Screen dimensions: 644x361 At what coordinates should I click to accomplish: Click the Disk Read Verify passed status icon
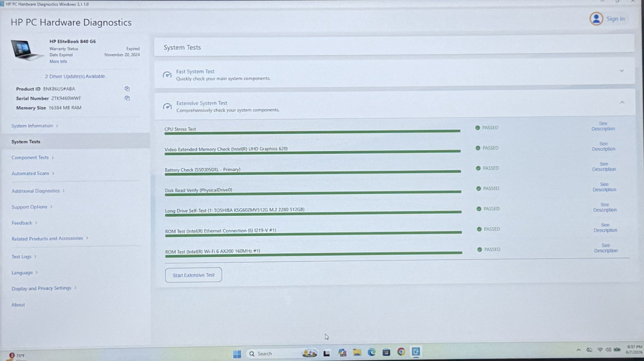tap(479, 189)
